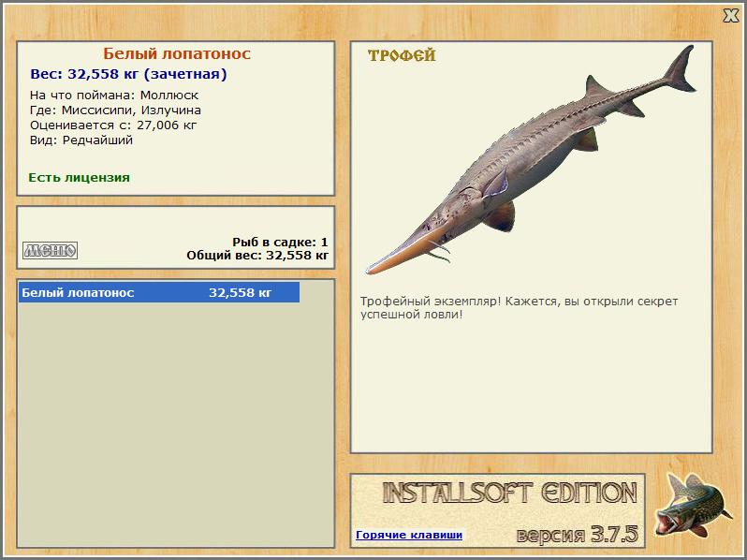Click the Есть лицензия status text
The height and width of the screenshot is (560, 747).
pyautogui.click(x=79, y=177)
